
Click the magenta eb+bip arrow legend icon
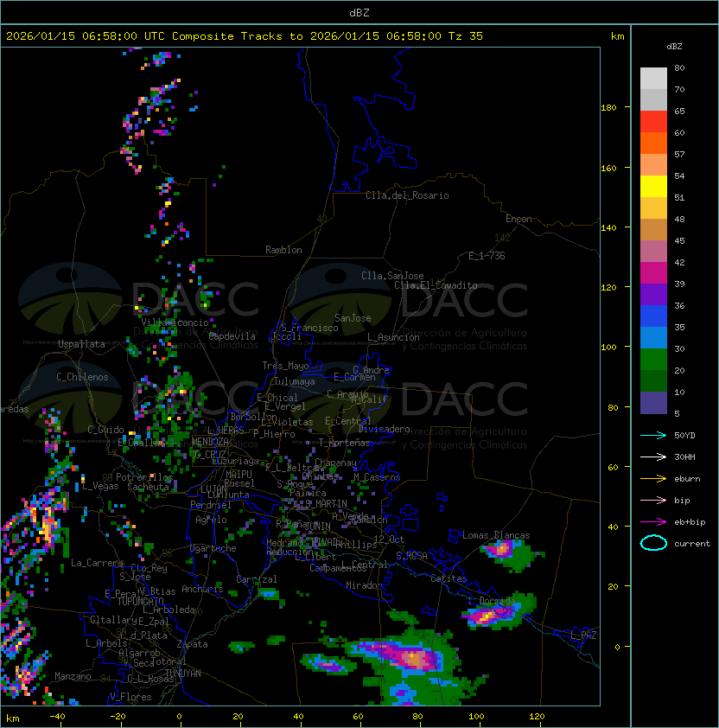point(653,522)
